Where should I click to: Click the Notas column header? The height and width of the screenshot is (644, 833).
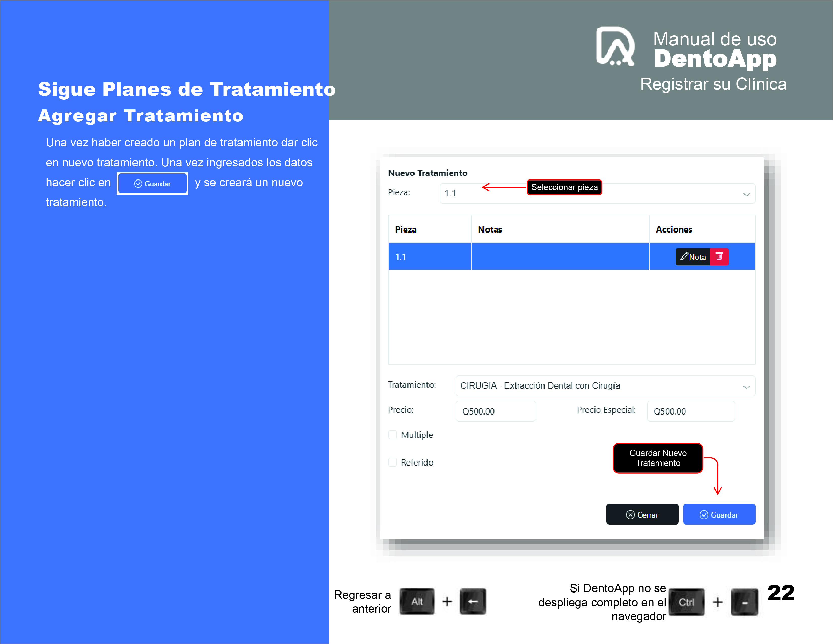coord(560,229)
